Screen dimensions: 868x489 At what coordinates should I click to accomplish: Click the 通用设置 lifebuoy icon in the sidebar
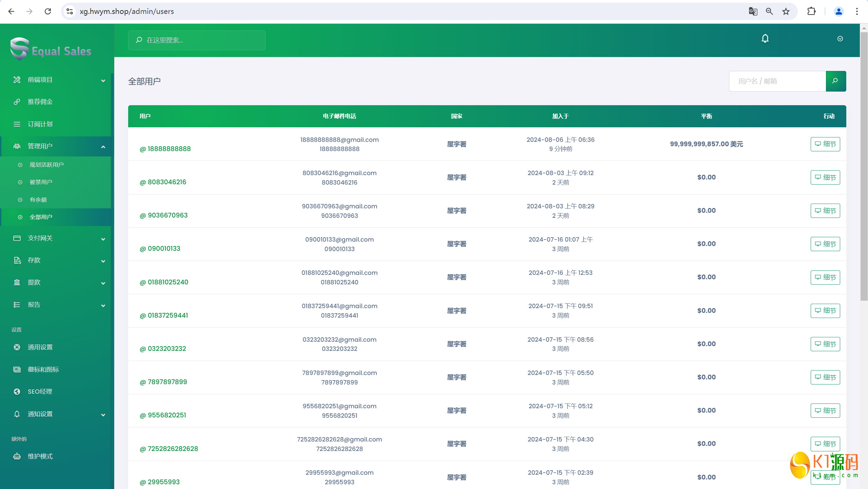pos(17,347)
